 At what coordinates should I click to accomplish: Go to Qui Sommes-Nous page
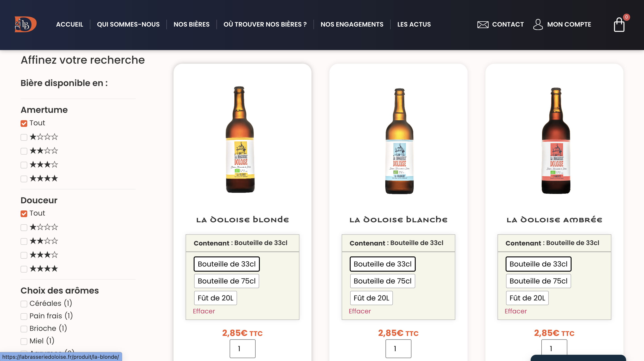point(128,25)
